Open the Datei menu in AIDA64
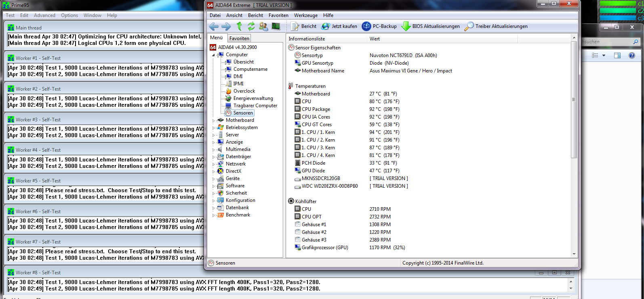This screenshot has height=299, width=644. [x=215, y=15]
